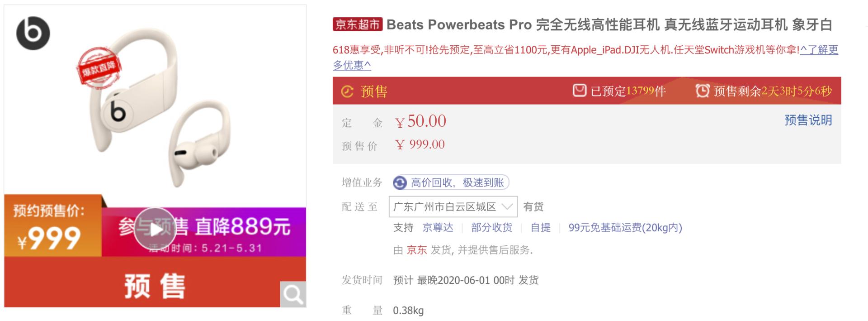This screenshot has height=321, width=868.
Task: Click the 部分收货 partial delivery option
Action: click(491, 228)
